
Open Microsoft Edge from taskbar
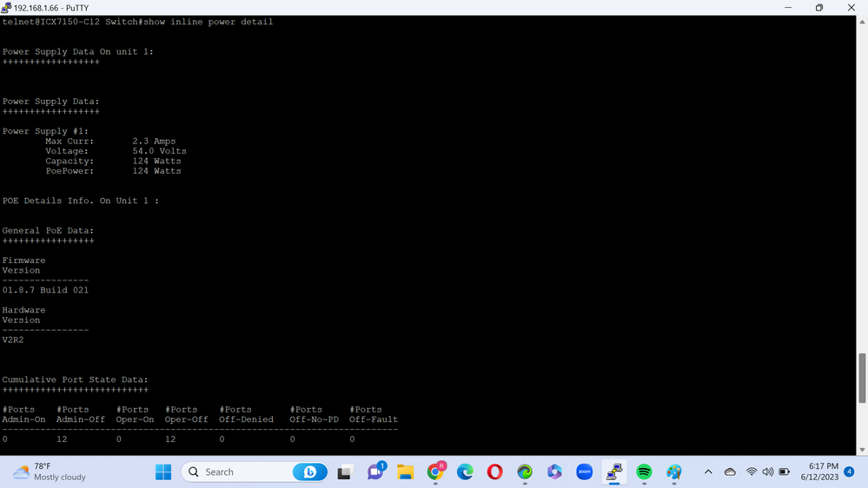(x=465, y=472)
